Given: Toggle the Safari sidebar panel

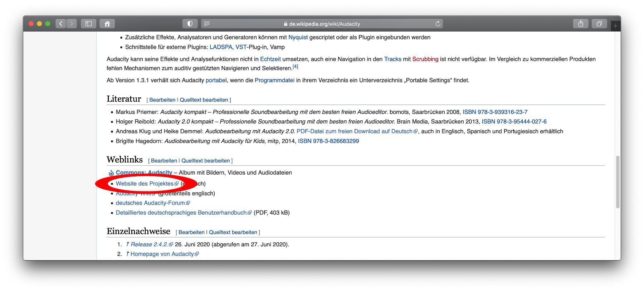Looking at the screenshot, I should click(88, 24).
